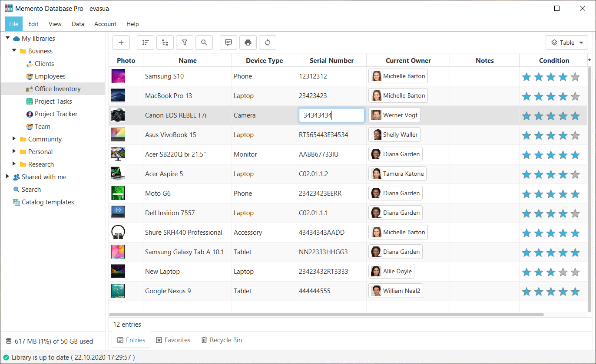Select the Dell Insirion 7557 name cell
Screen dimensions: 596x364
click(188, 213)
